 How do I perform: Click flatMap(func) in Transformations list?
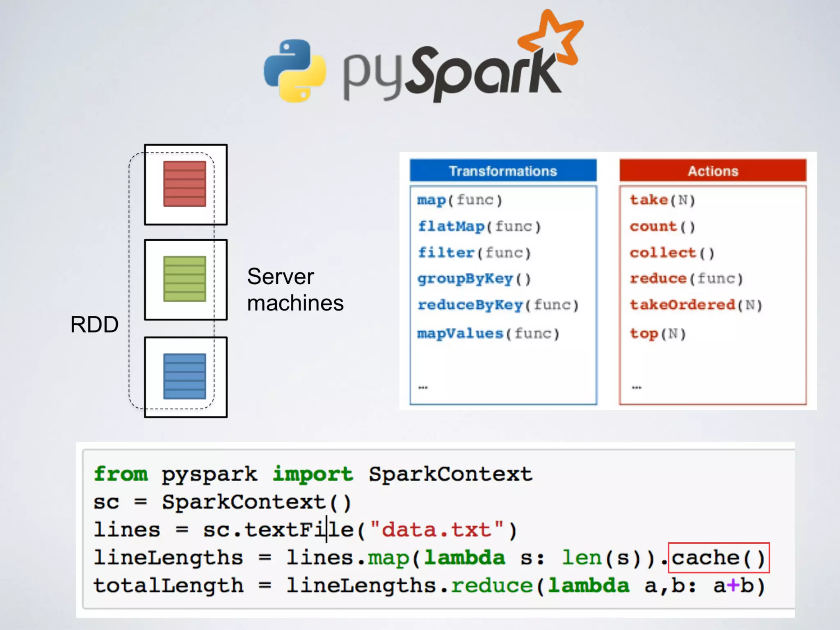click(x=479, y=226)
